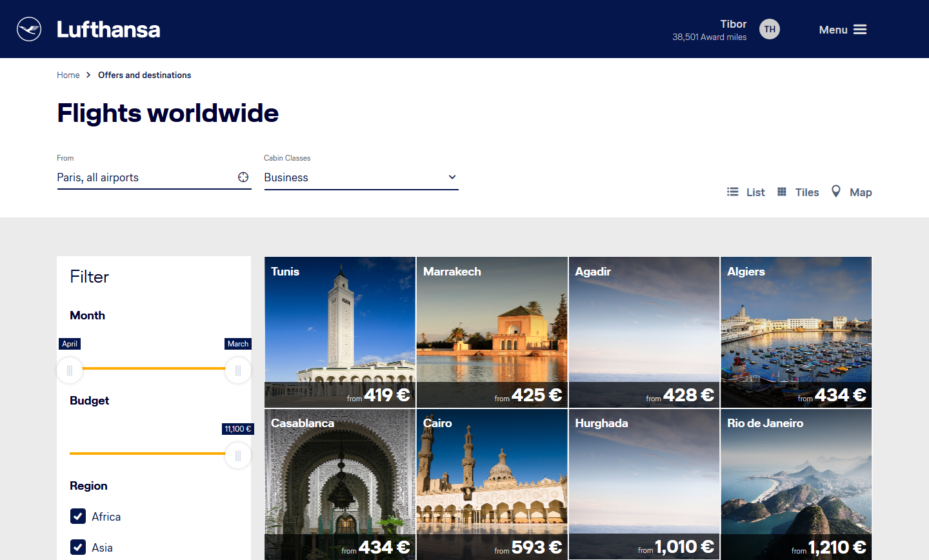Open the Marrakech destination tile

(492, 332)
